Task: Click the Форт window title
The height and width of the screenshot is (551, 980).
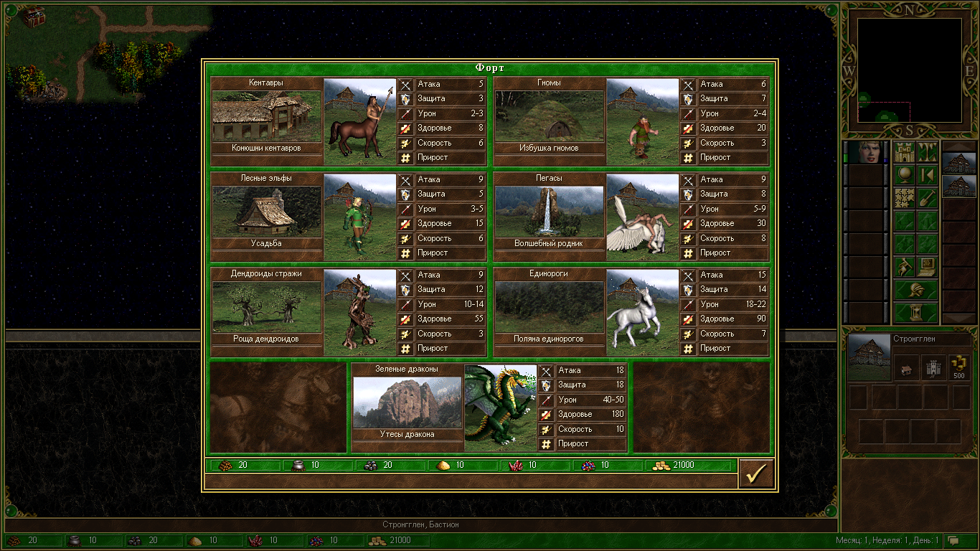Action: click(490, 67)
